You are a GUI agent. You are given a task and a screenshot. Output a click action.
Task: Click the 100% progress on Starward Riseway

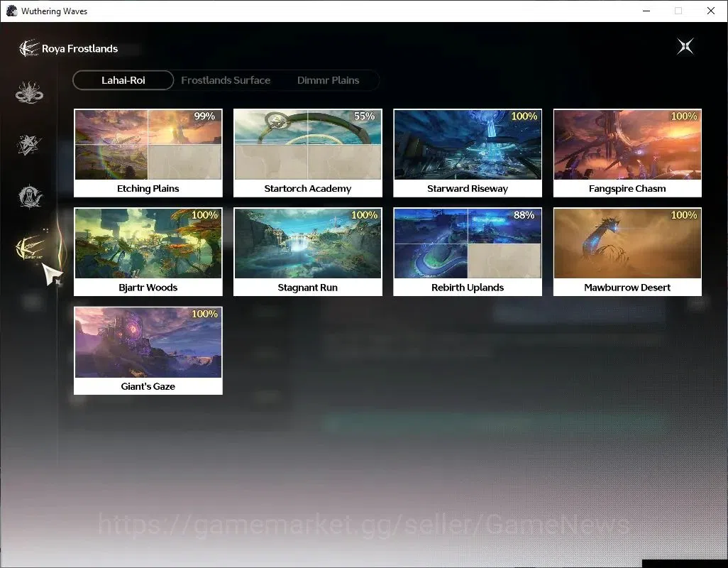[x=524, y=116]
